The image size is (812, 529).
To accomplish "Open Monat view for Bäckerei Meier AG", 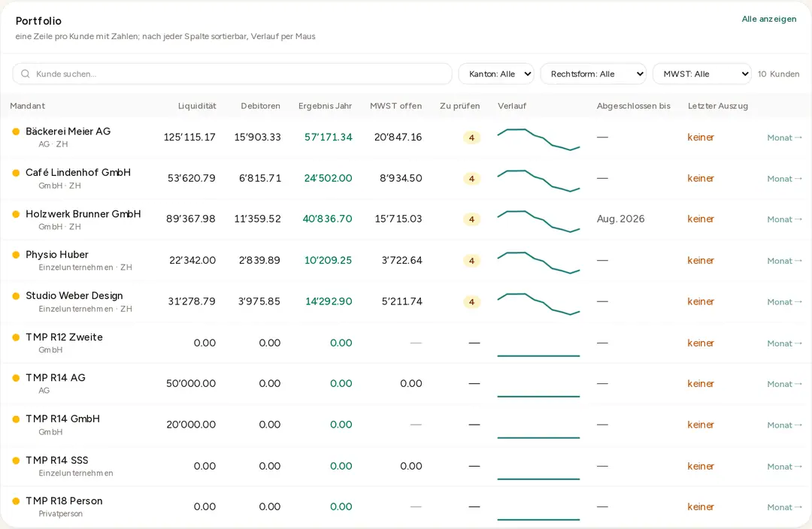I will (784, 138).
